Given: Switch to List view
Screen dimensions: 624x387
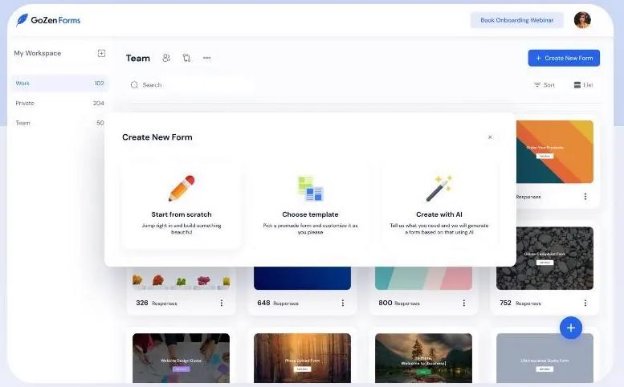Looking at the screenshot, I should pyautogui.click(x=583, y=85).
